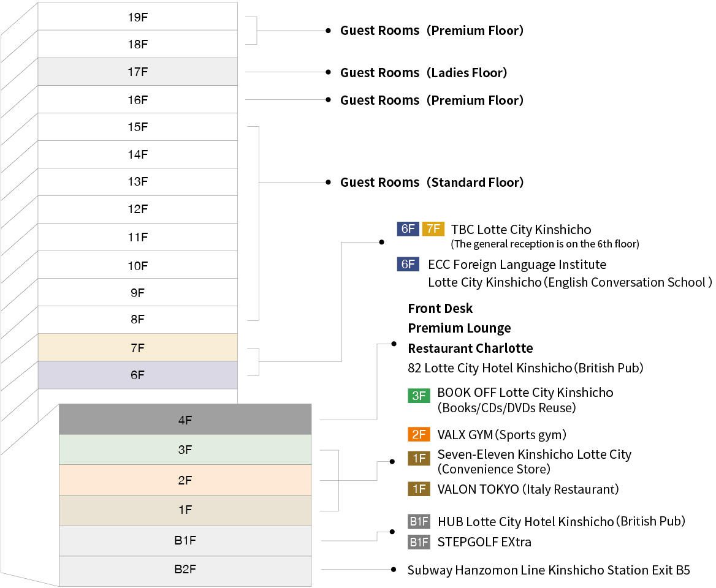Image resolution: width=716 pixels, height=588 pixels.
Task: Select the orange 2F badge beside VALX GYM
Action: click(x=419, y=435)
